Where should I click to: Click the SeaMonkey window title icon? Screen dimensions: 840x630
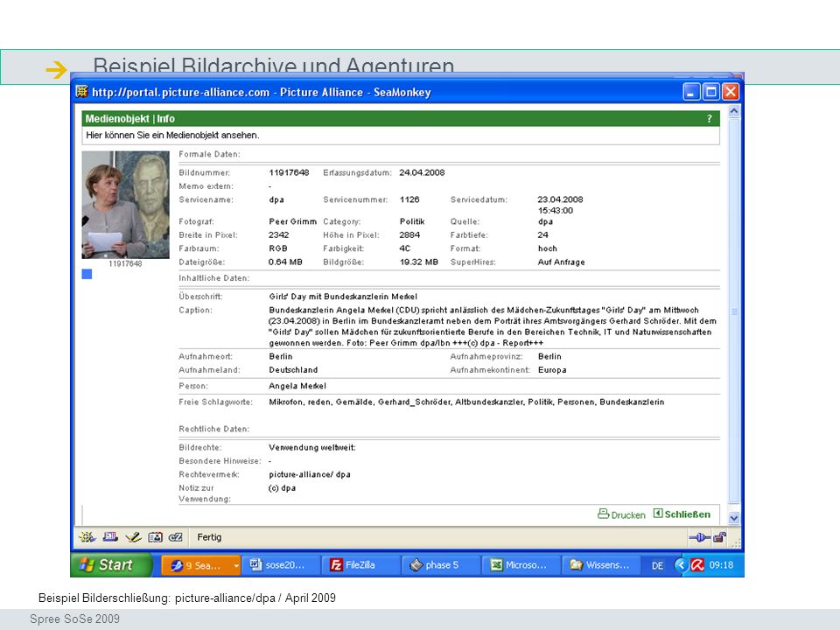point(81,92)
